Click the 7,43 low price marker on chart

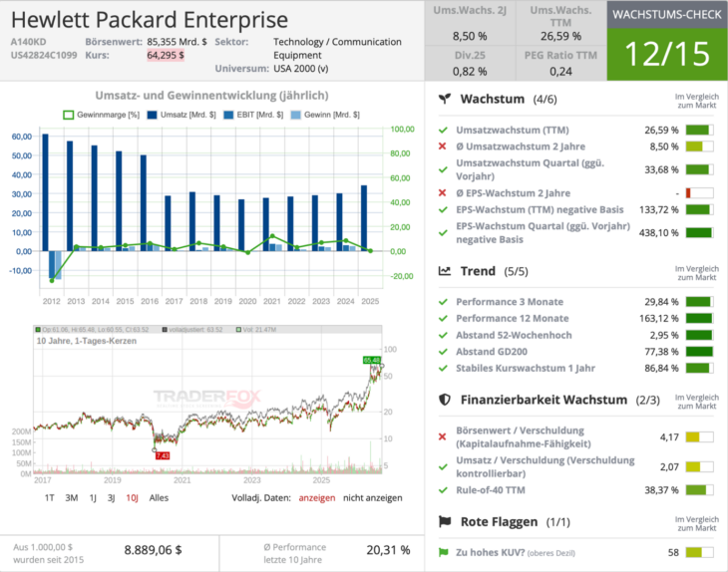(163, 455)
